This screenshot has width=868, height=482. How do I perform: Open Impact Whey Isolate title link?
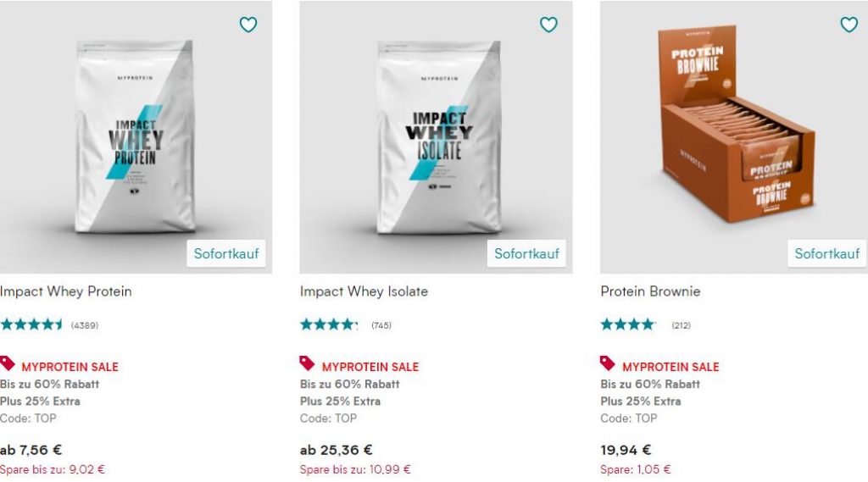(364, 291)
